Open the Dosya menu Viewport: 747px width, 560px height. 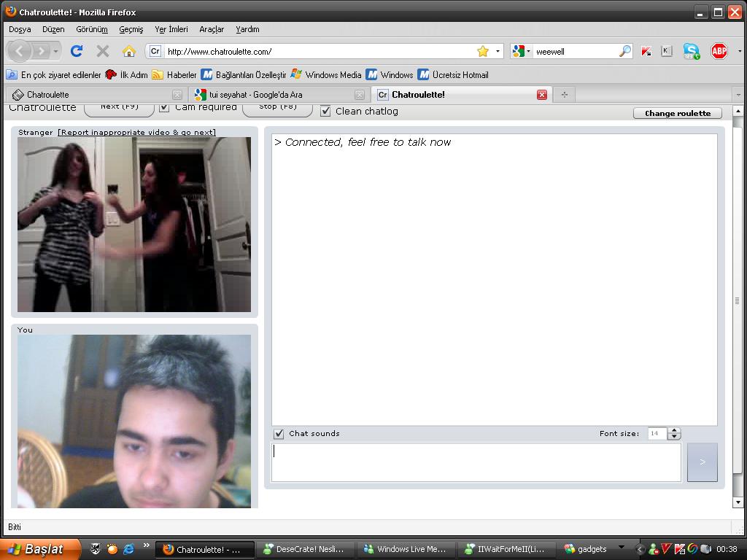(20, 29)
